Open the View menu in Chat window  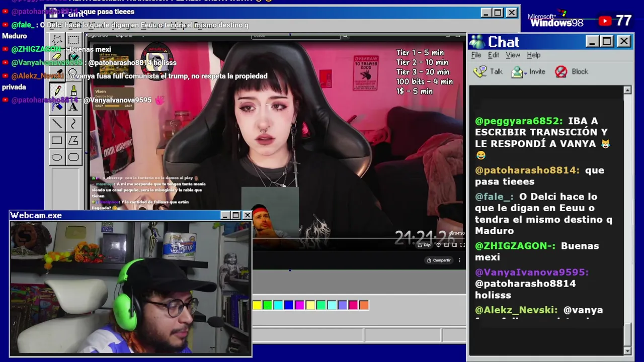pyautogui.click(x=513, y=55)
